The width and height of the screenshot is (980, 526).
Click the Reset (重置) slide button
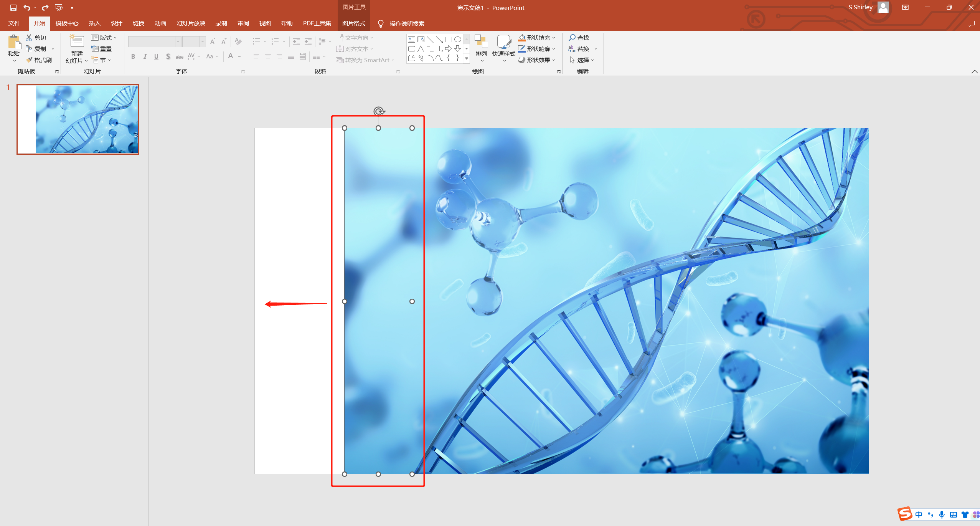[x=102, y=49]
